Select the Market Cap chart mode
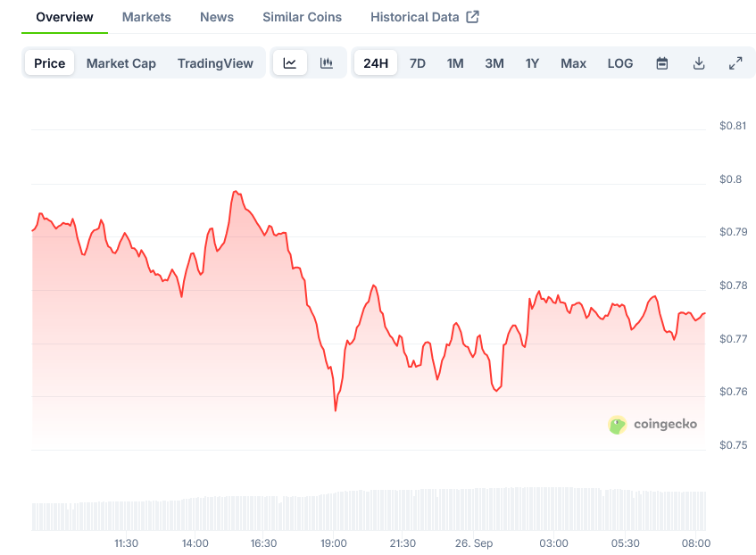 click(121, 63)
